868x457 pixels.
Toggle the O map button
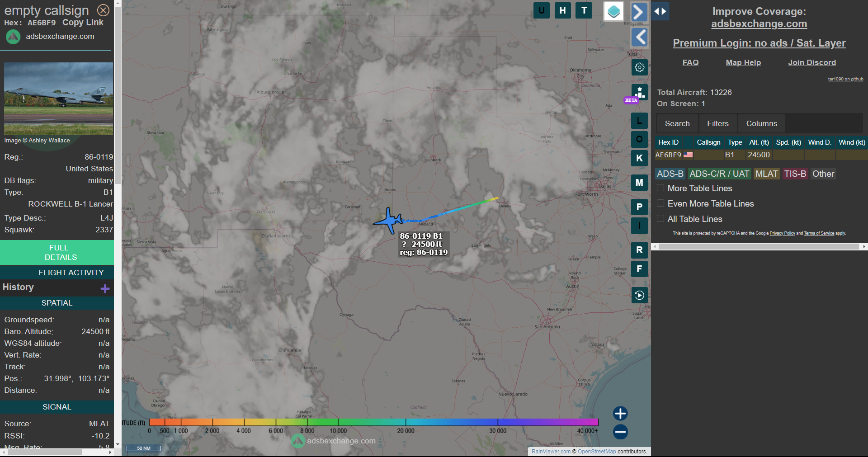639,139
